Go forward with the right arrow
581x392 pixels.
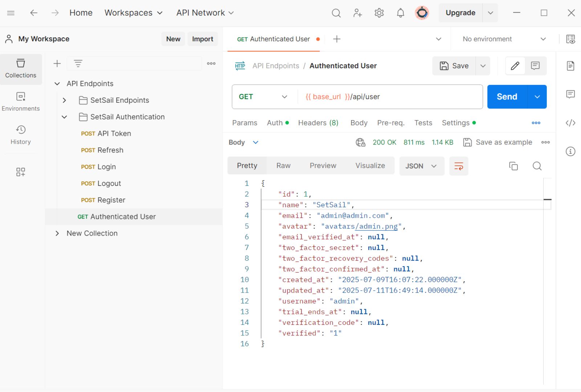55,13
